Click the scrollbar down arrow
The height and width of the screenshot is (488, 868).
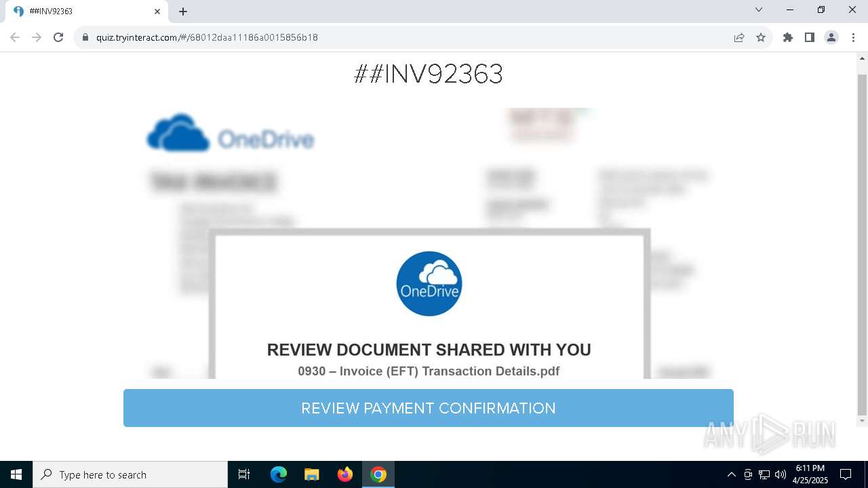[x=863, y=421]
